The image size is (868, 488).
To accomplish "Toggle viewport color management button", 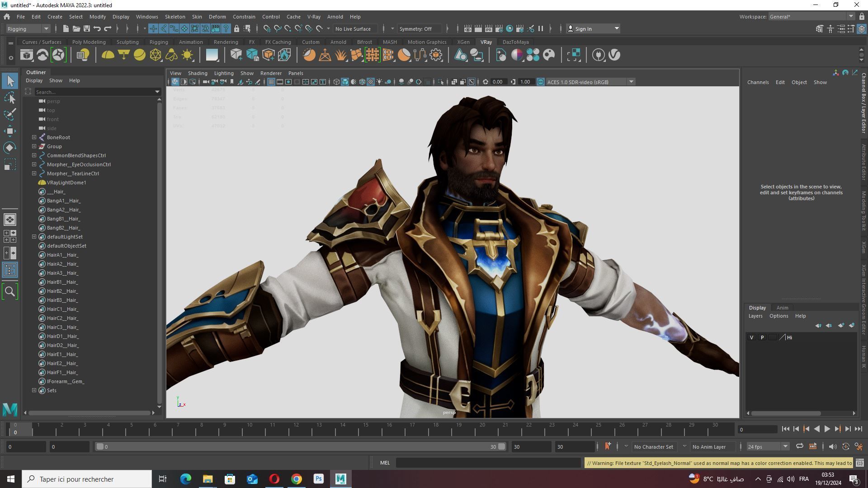I will 541,82.
